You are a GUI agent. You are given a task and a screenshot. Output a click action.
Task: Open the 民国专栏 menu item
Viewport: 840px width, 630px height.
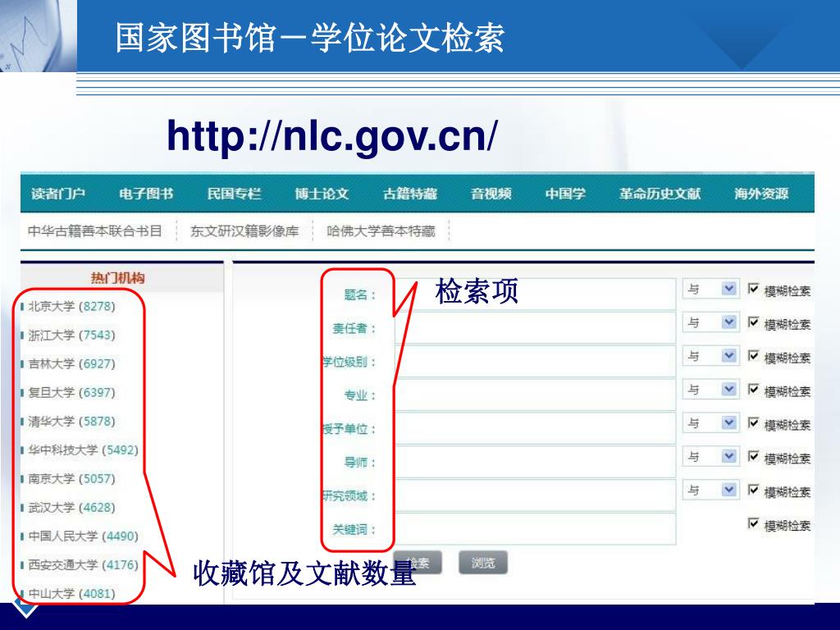click(234, 194)
